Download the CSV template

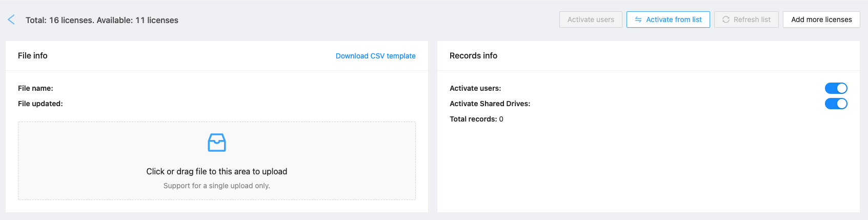coord(375,56)
